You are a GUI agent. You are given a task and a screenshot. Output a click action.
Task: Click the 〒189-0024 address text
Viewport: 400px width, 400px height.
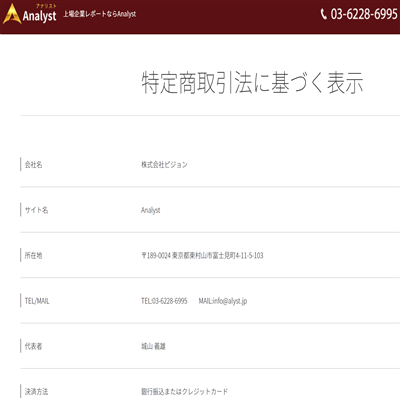coord(202,255)
